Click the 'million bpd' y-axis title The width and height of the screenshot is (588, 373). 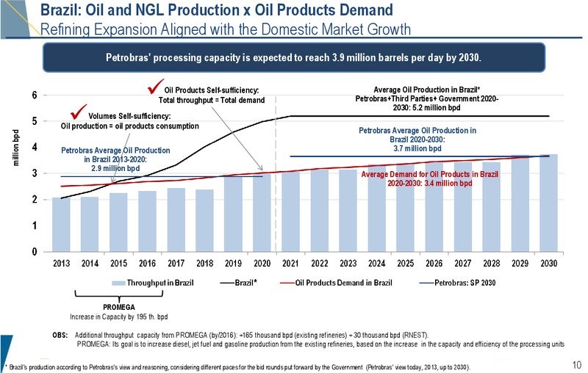15,148
